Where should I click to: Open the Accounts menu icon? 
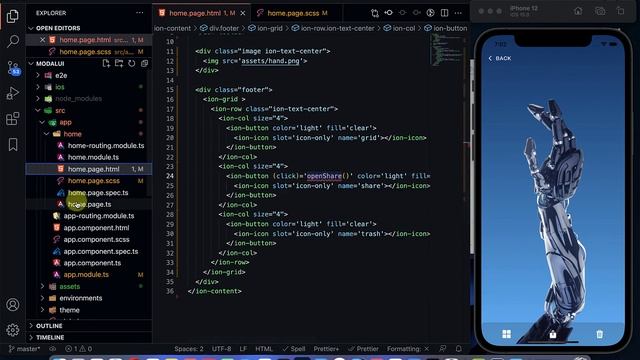(13, 304)
